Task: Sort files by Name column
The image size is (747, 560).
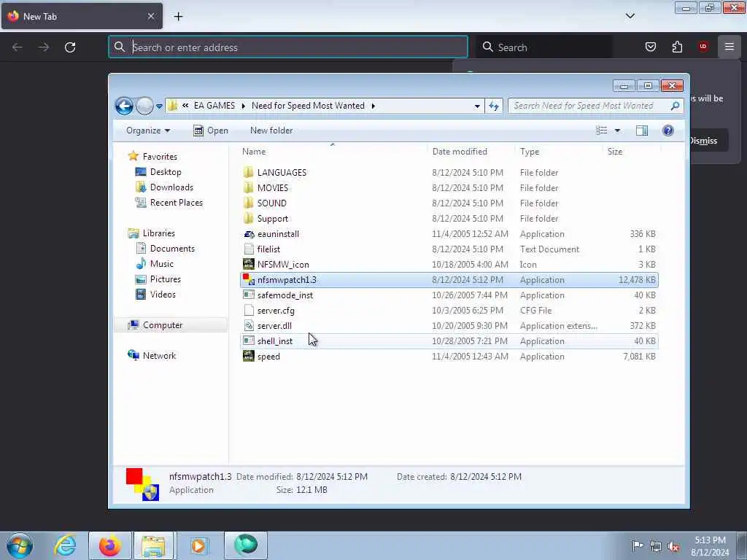Action: pyautogui.click(x=332, y=152)
